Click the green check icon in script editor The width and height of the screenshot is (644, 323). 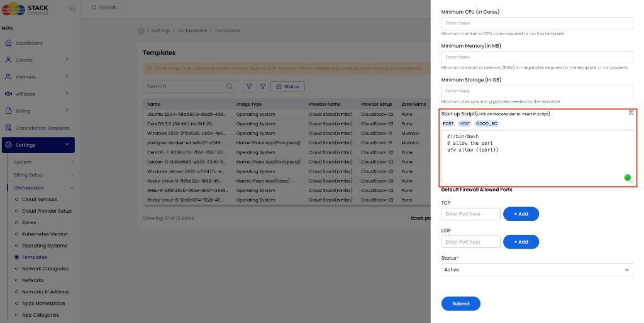coord(628,178)
